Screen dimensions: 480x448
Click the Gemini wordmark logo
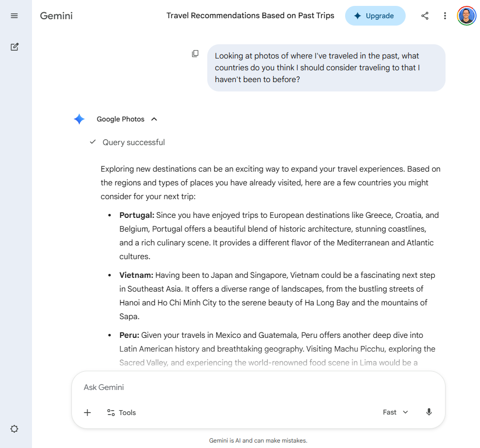coord(56,15)
